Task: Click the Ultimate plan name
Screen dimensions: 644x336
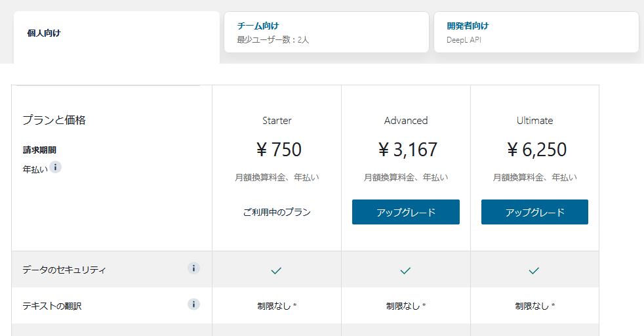Action: click(534, 121)
